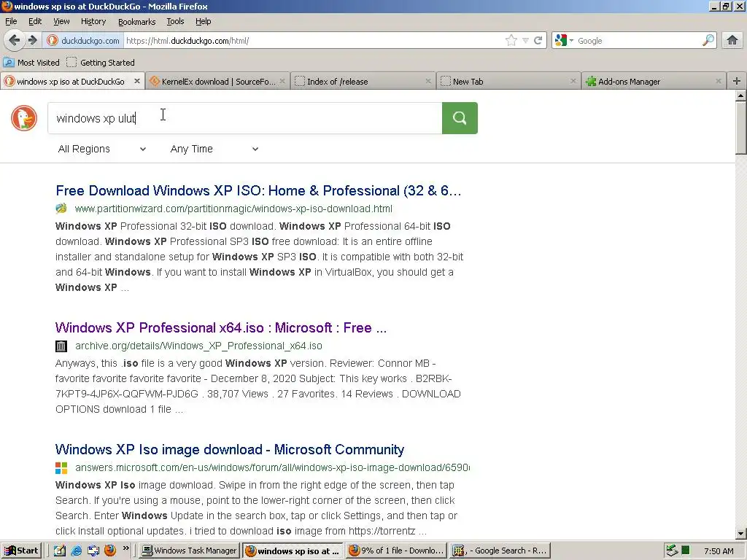
Task: Click the Most Visited bookmarks icon
Action: coord(9,63)
